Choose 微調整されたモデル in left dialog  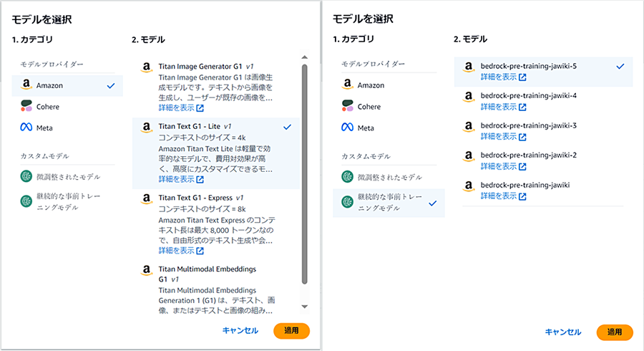tap(67, 177)
